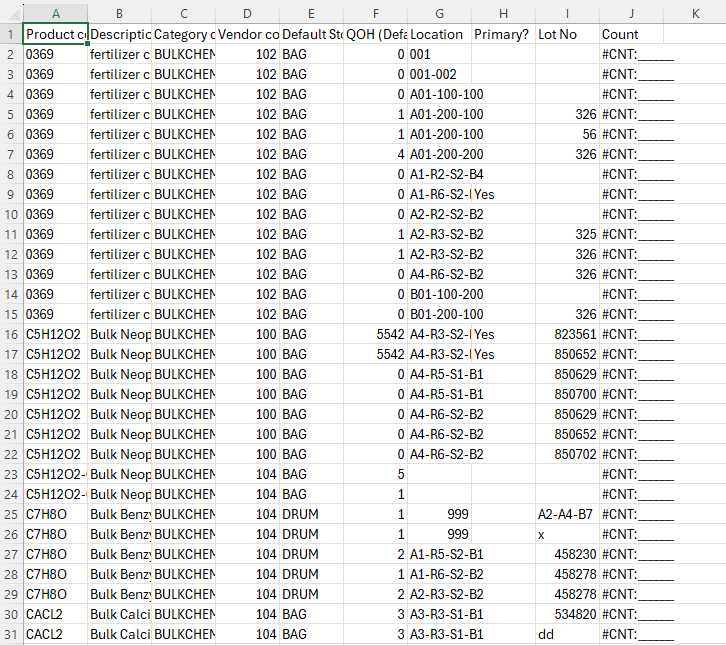The image size is (726, 645).
Task: Click the Product code header cell A1
Action: 56,34
